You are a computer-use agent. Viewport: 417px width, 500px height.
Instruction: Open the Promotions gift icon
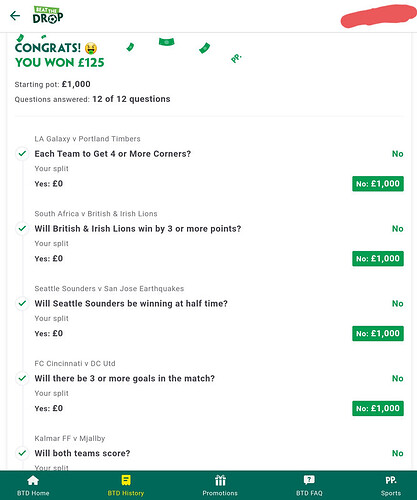pyautogui.click(x=220, y=480)
